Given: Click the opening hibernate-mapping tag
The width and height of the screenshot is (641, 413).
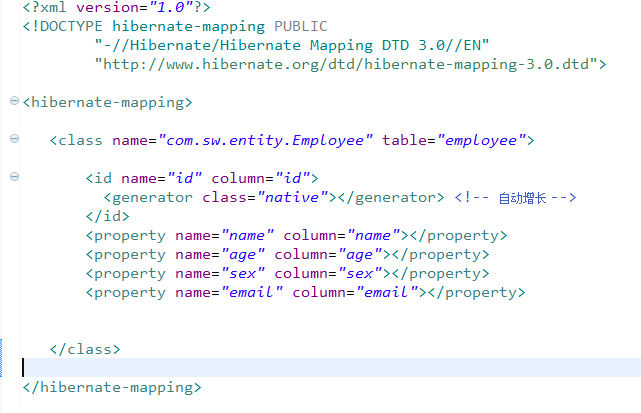Looking at the screenshot, I should point(108,102).
